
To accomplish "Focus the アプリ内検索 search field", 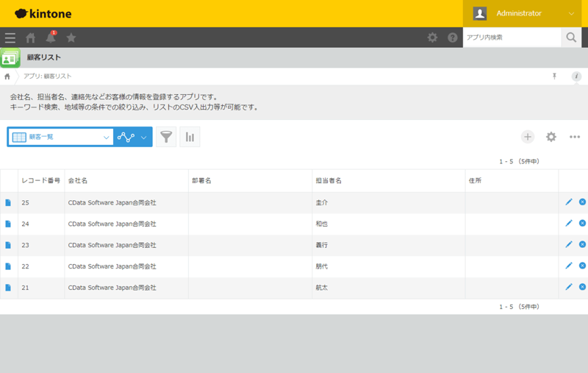I will click(511, 38).
